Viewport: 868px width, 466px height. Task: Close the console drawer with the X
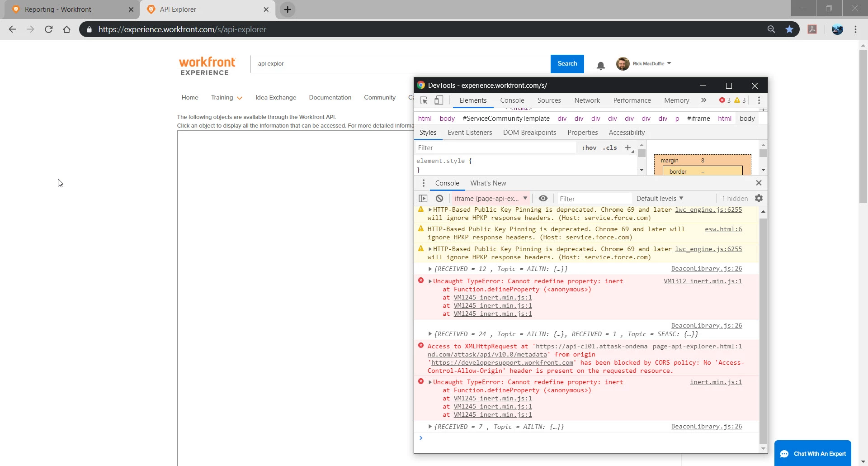point(759,183)
